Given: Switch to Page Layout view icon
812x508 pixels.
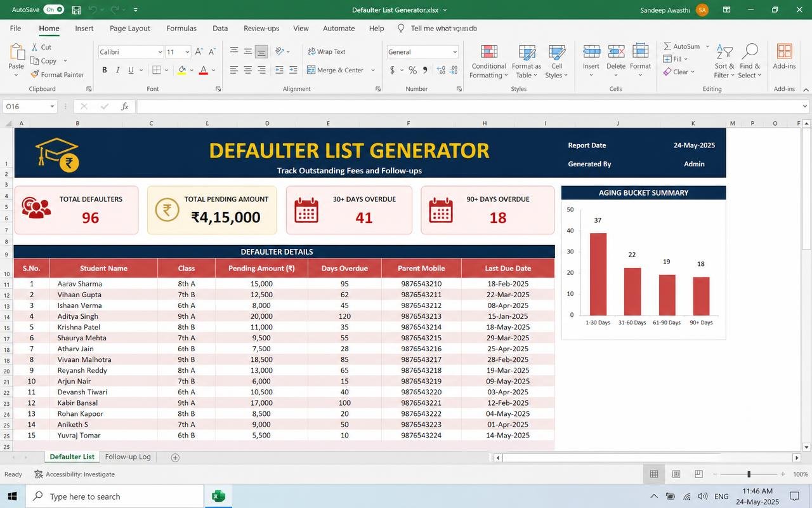Looking at the screenshot, I should (x=676, y=474).
